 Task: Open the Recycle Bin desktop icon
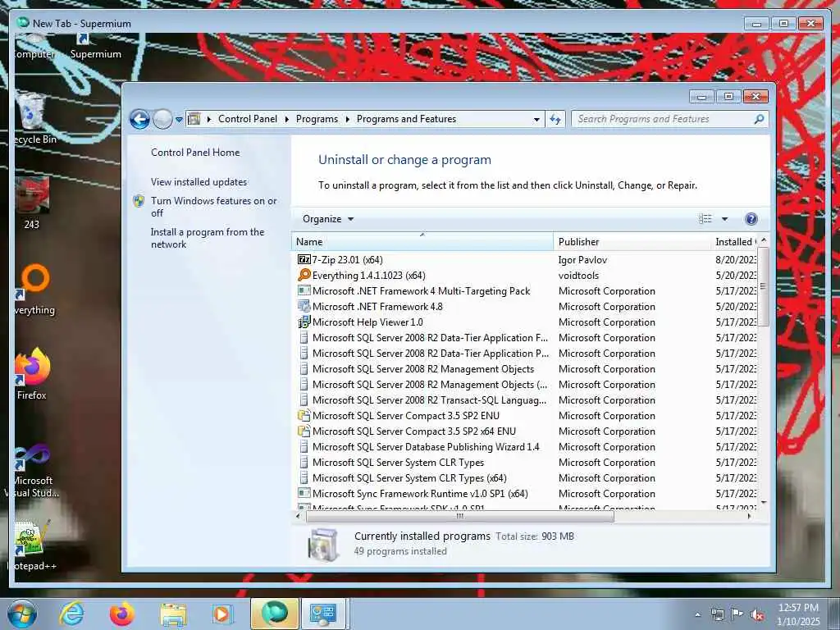pos(33,119)
